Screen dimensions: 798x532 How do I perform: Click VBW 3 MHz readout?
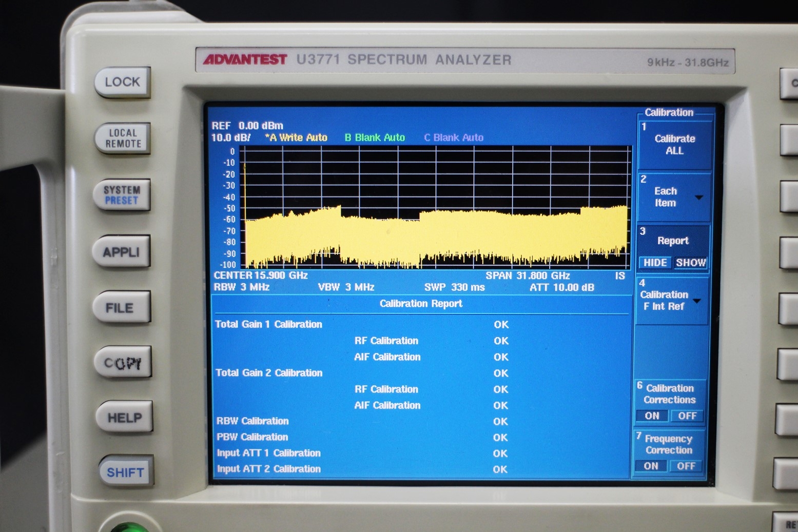point(346,287)
